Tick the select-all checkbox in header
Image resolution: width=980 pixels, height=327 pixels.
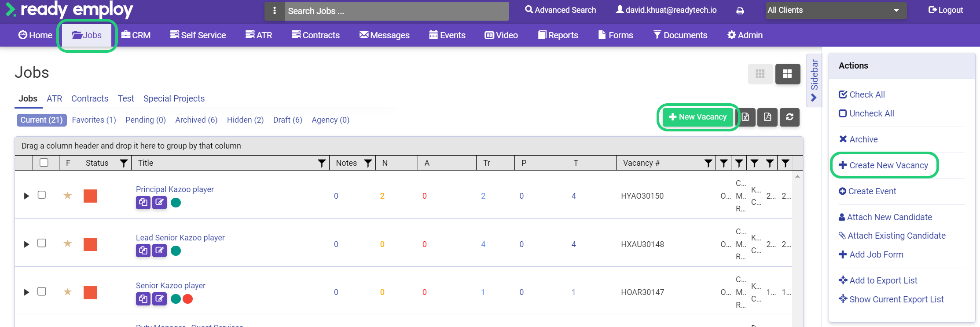coord(44,163)
